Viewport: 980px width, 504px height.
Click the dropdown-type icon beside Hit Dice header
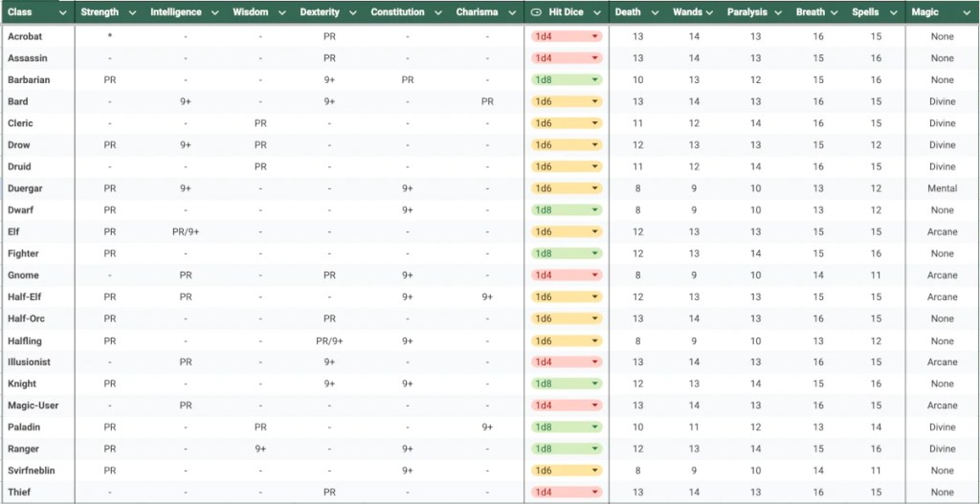point(537,12)
